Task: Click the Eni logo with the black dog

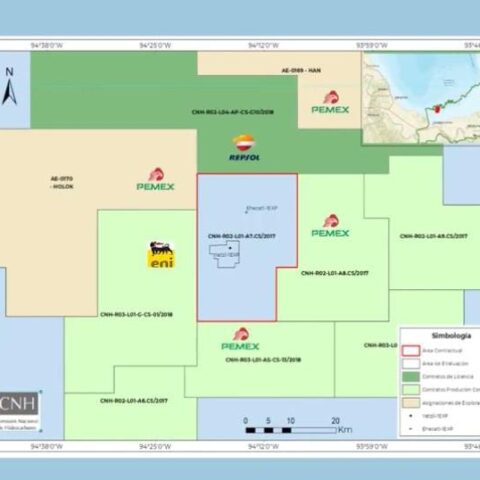Action: point(161,255)
